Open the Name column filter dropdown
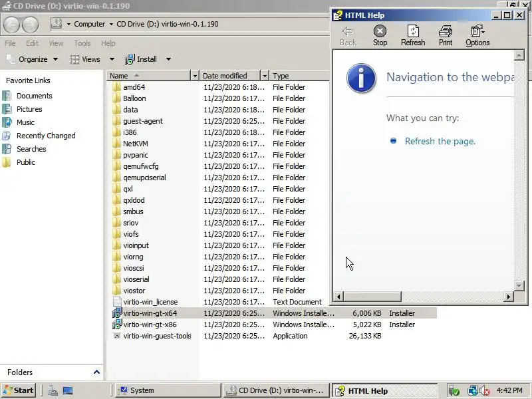532x399 pixels. 195,76
